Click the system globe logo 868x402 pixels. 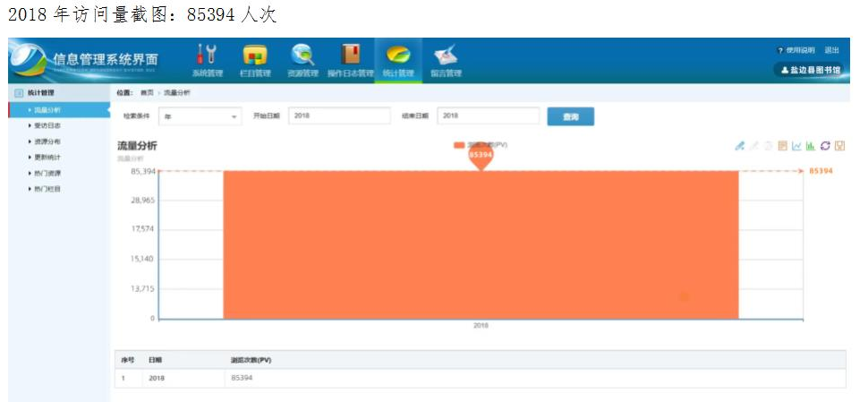pos(29,60)
